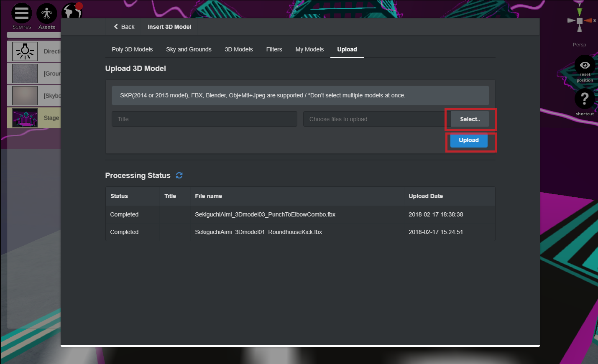Click the Choose files to upload field

point(377,119)
